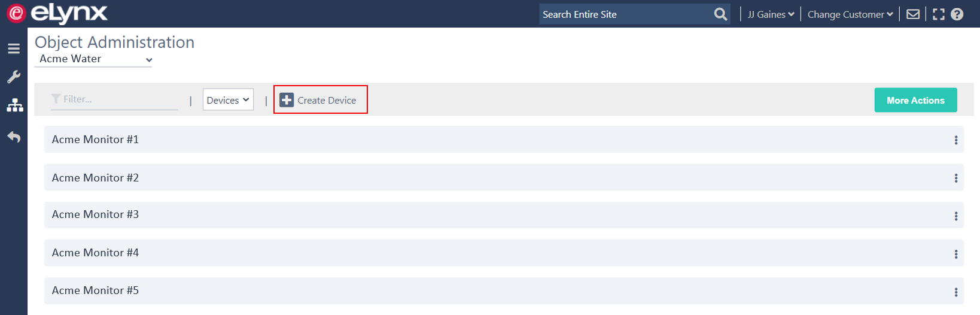
Task: Open the kebab menu for Acme Monitor #3
Action: click(x=955, y=216)
